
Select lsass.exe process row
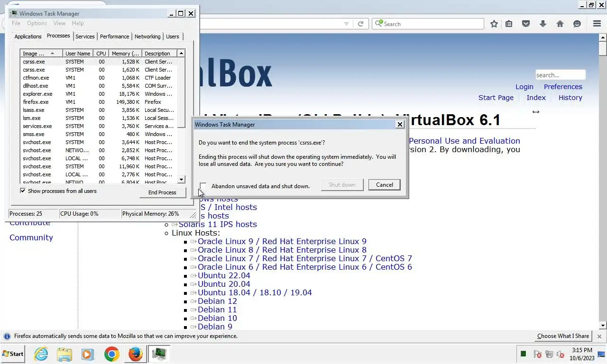tap(99, 110)
